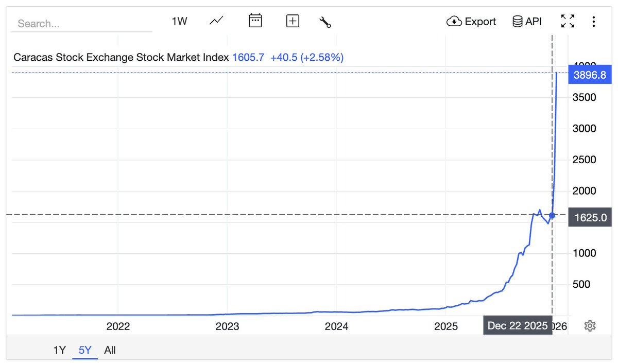Image resolution: width=618 pixels, height=364 pixels.
Task: Click the 2500 y-axis label
Action: point(585,160)
